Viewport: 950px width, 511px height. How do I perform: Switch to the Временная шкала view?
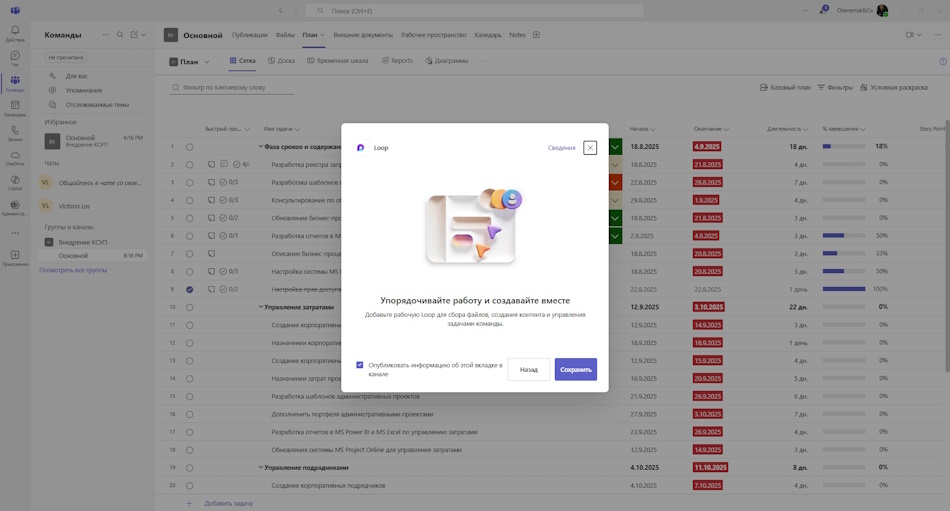point(337,61)
